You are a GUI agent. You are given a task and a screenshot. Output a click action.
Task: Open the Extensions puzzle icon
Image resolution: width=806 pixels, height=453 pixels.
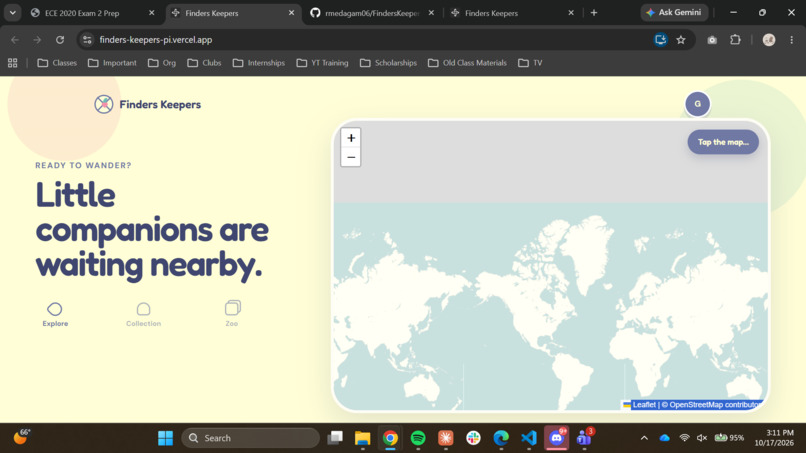tap(736, 40)
